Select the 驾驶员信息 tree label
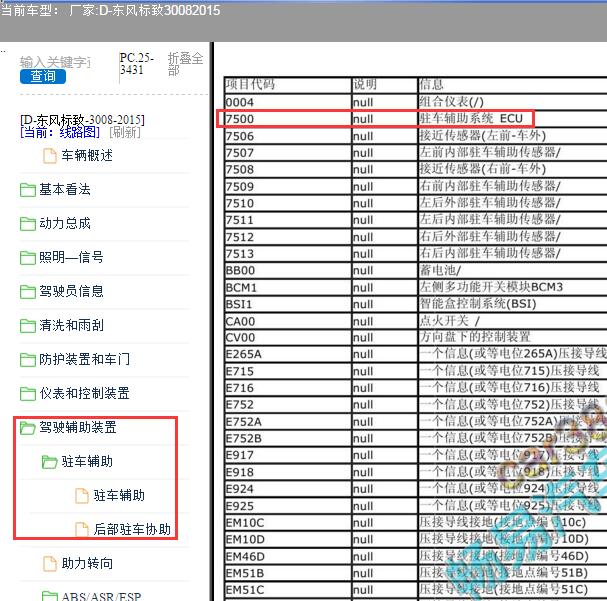 point(71,292)
